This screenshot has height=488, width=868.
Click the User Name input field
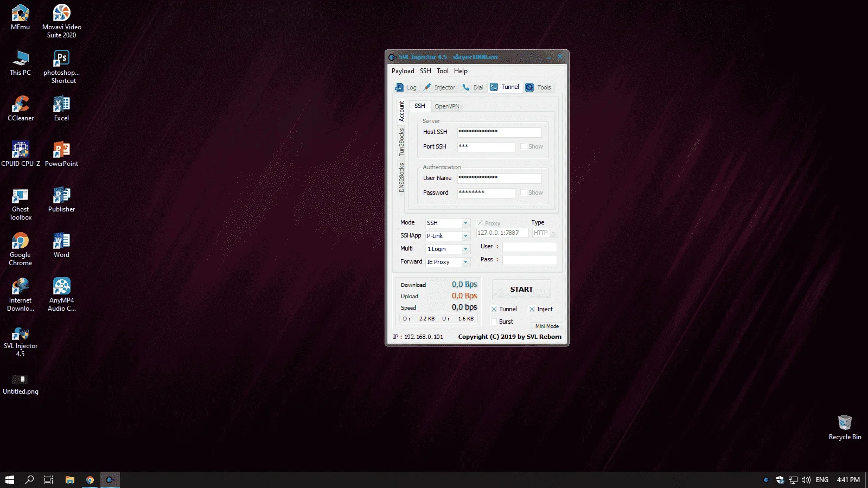point(499,178)
